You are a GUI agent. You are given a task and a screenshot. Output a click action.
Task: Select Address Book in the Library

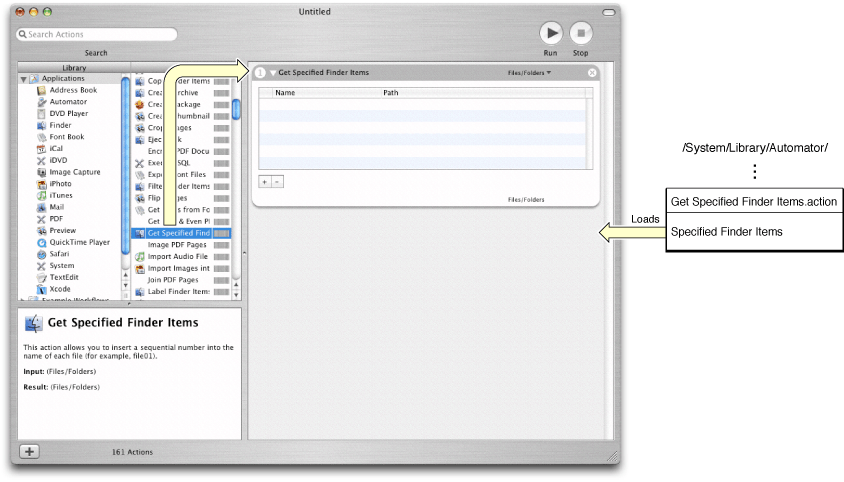pyautogui.click(x=73, y=90)
